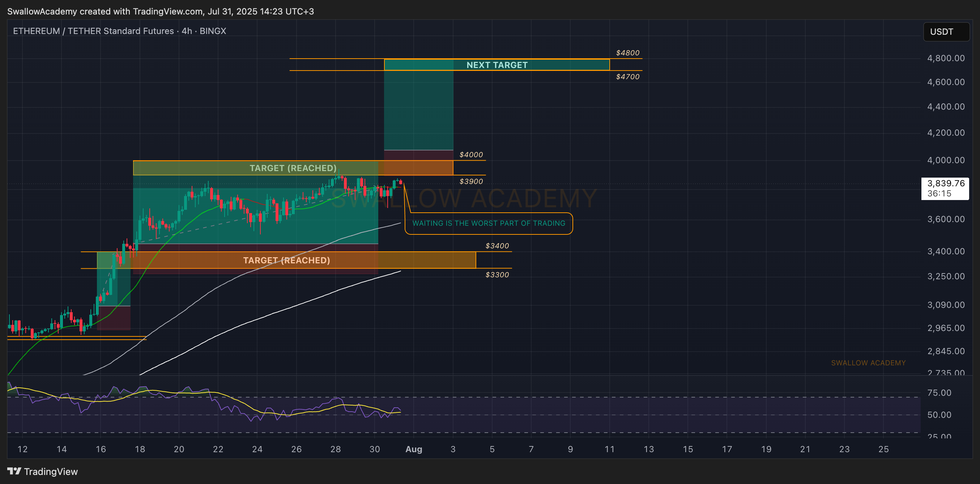Screen dimensions: 980x484
Task: Click the upper TARGET (REACHED) label near $4000
Action: point(293,168)
